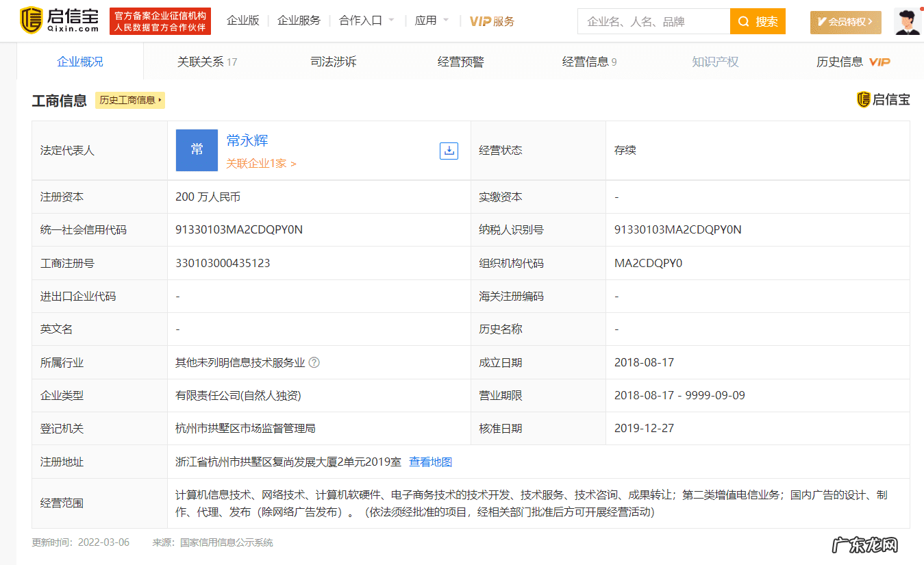Click the 启信宝 logo above the info table
Image resolution: width=924 pixels, height=565 pixels.
(883, 99)
